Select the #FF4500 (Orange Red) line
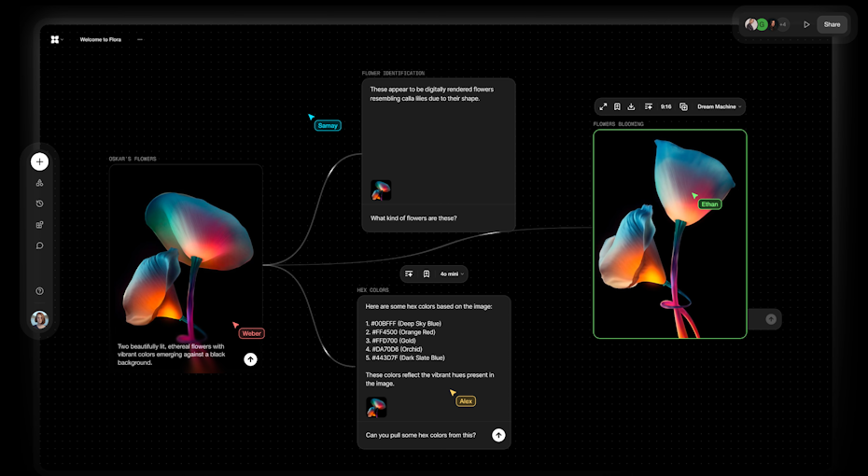The width and height of the screenshot is (868, 476). 400,332
